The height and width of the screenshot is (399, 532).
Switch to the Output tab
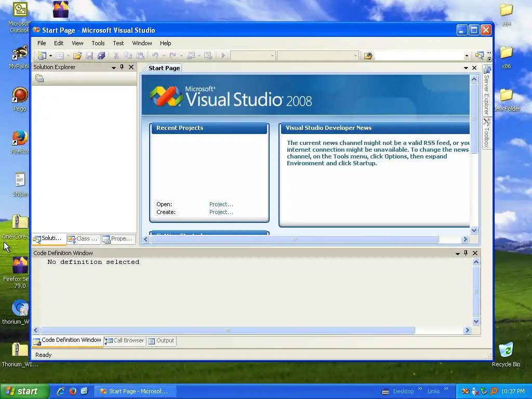pyautogui.click(x=162, y=341)
